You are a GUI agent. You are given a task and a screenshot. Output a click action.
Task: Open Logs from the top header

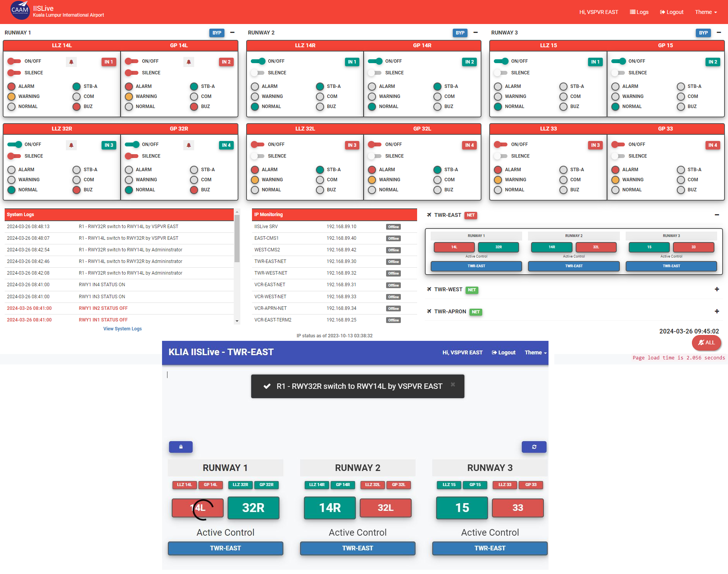(639, 12)
